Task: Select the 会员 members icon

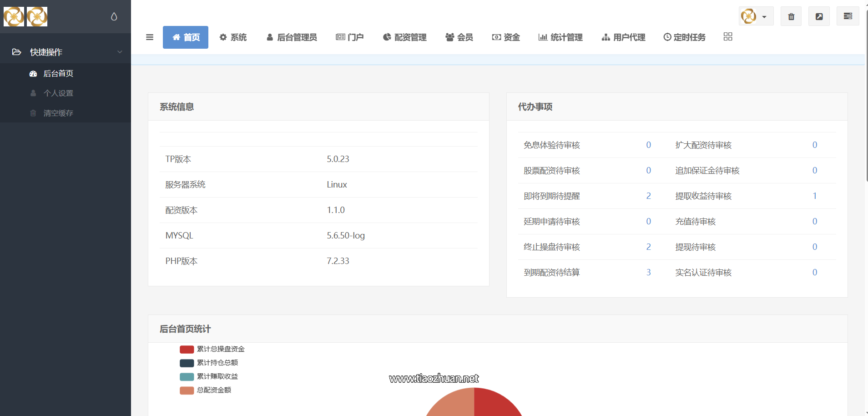Action: point(450,37)
